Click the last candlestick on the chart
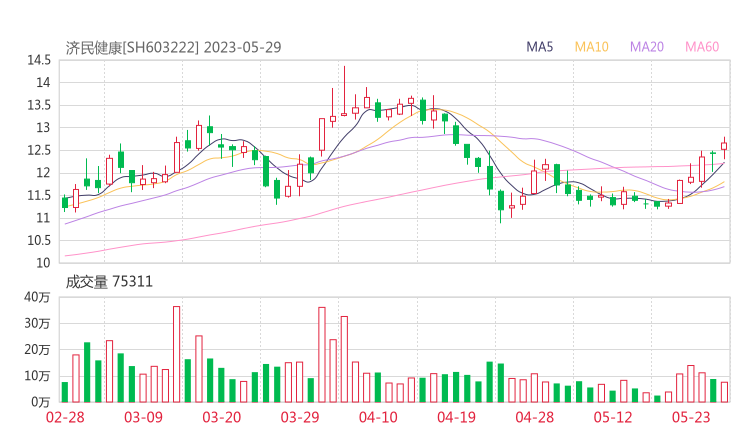 pos(724,146)
